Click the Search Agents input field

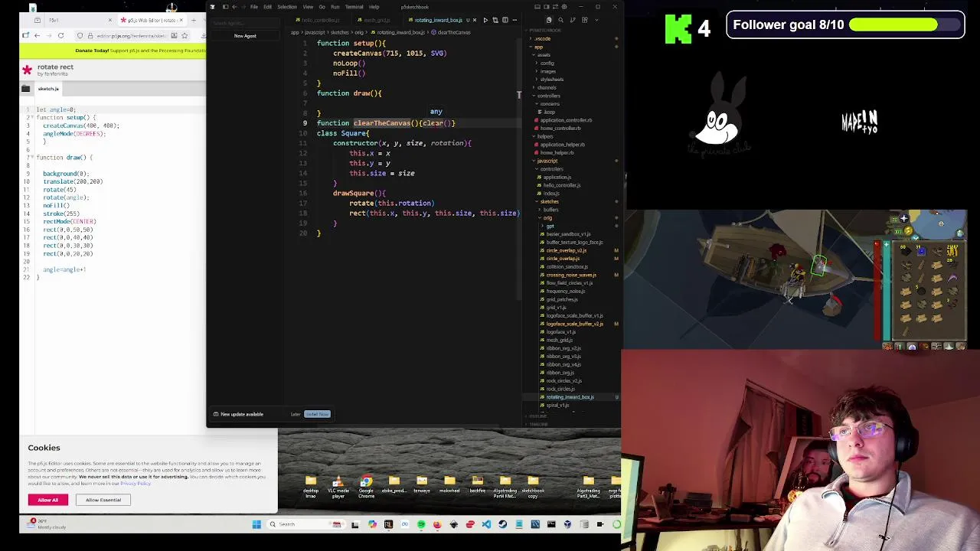point(245,24)
